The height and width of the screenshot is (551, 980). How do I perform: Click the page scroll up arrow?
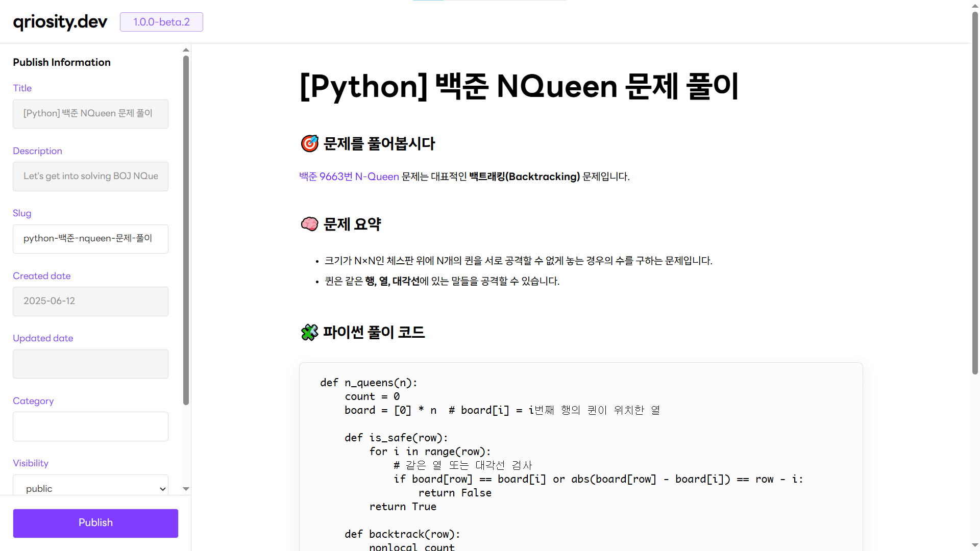(x=975, y=5)
